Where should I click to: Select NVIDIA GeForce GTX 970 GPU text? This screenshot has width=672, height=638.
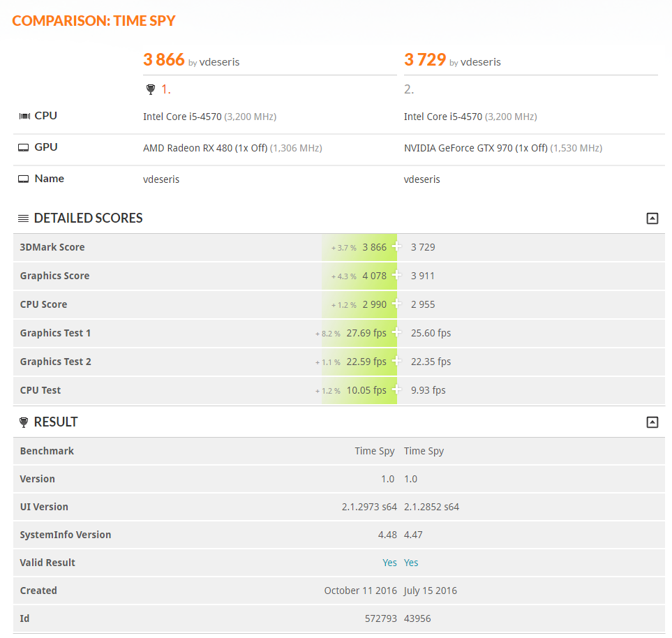(x=476, y=149)
